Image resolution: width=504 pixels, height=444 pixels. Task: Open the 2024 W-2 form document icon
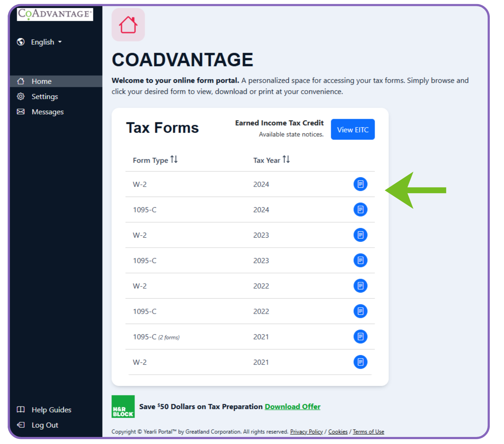(360, 184)
